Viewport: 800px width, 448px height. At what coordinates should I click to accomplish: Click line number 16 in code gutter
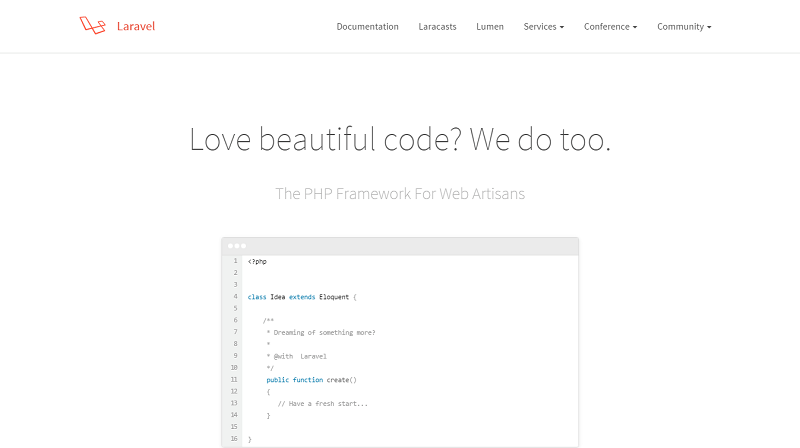pos(234,439)
